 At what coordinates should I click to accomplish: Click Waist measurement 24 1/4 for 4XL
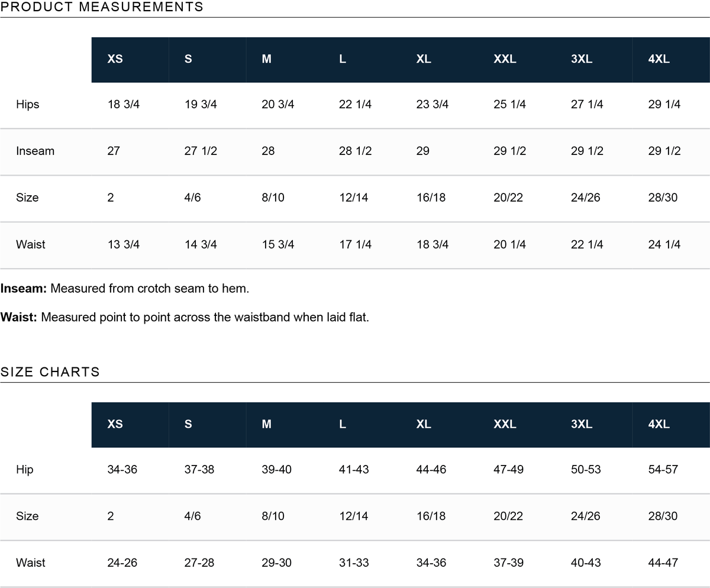click(664, 244)
